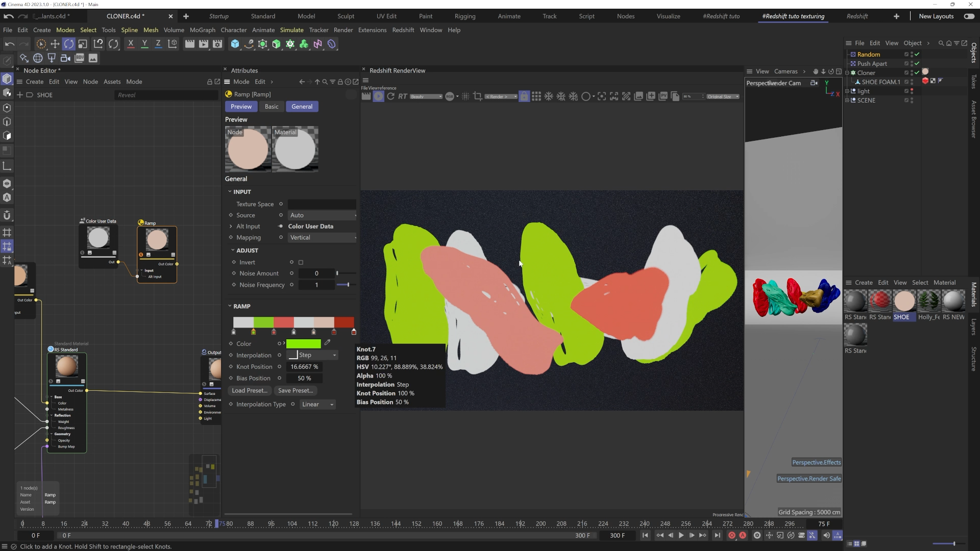The height and width of the screenshot is (551, 980).
Task: Toggle the New Layouts switch
Action: point(968,16)
